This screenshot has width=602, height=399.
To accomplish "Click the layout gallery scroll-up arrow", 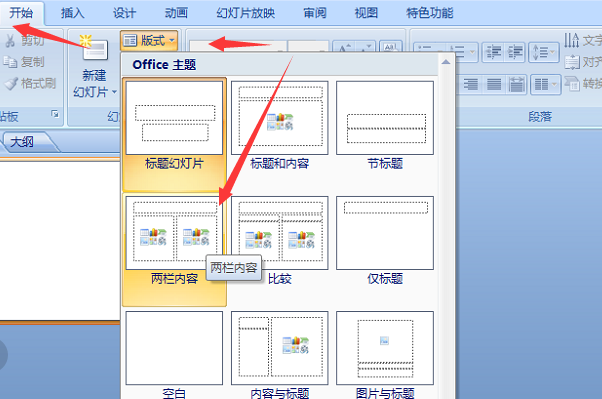I will (446, 62).
